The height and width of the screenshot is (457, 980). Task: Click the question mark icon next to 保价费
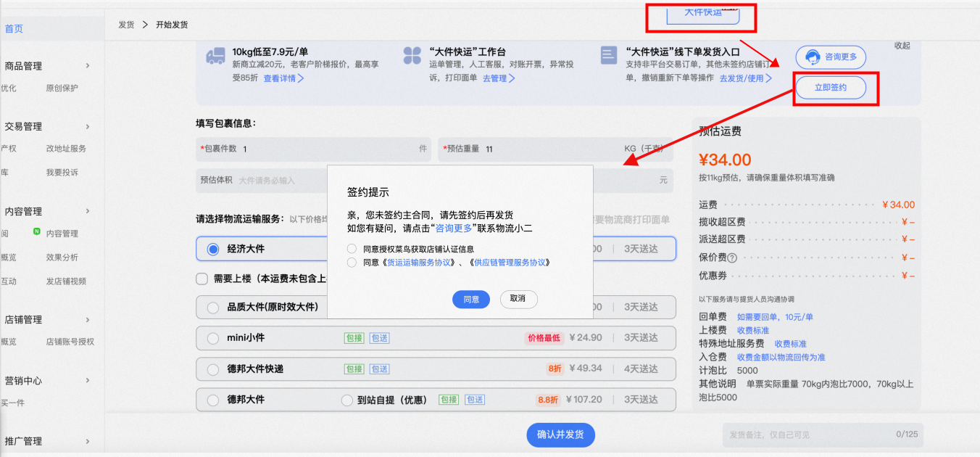(732, 258)
